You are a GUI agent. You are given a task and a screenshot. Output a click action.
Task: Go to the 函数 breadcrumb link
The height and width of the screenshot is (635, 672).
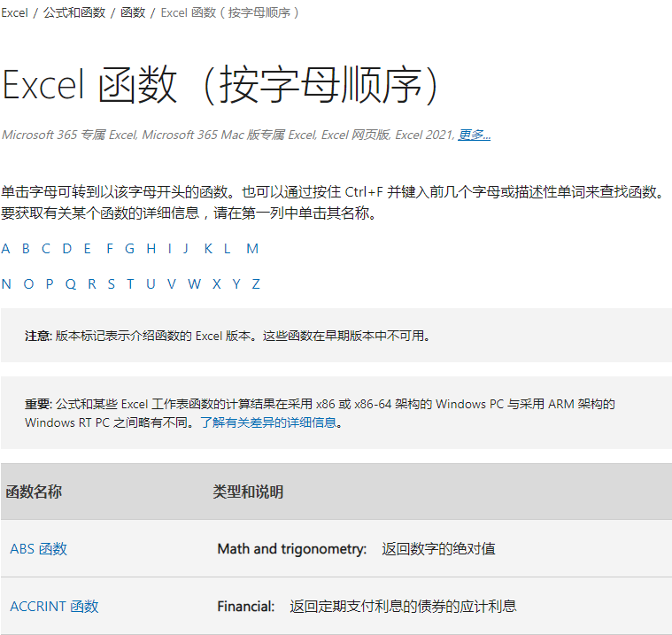click(x=133, y=13)
